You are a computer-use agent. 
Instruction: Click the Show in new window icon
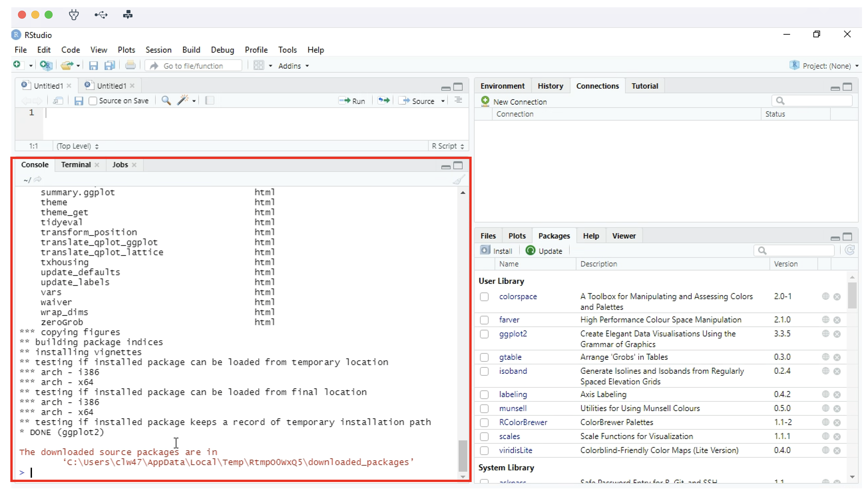click(58, 101)
